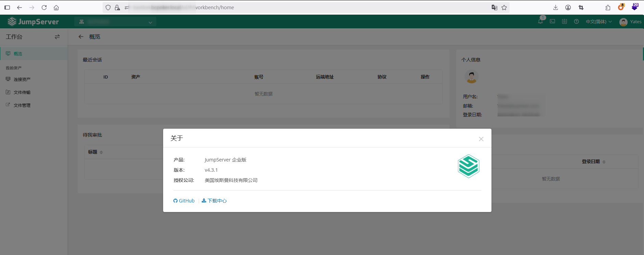This screenshot has width=644, height=255.
Task: Open the web terminal icon in header
Action: pos(552,22)
